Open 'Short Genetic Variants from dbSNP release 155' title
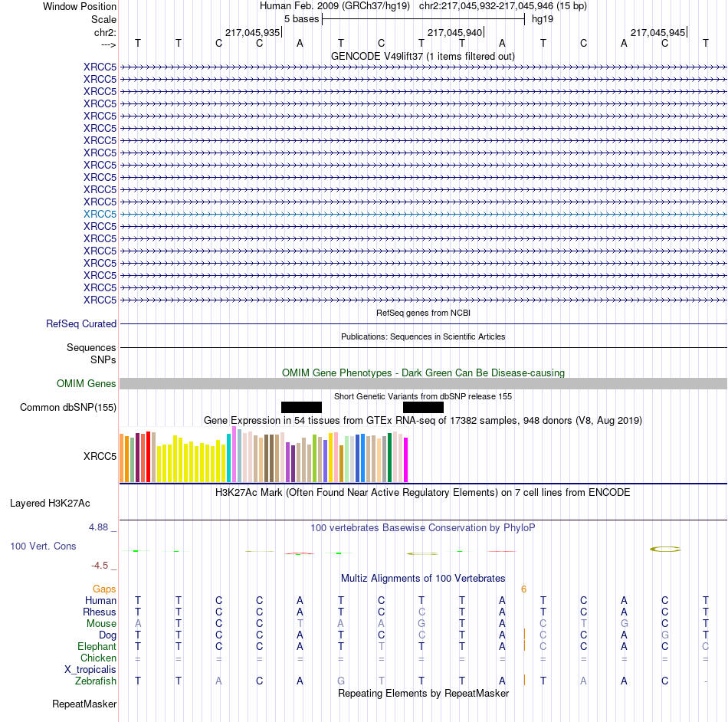The width and height of the screenshot is (728, 722). coord(423,396)
